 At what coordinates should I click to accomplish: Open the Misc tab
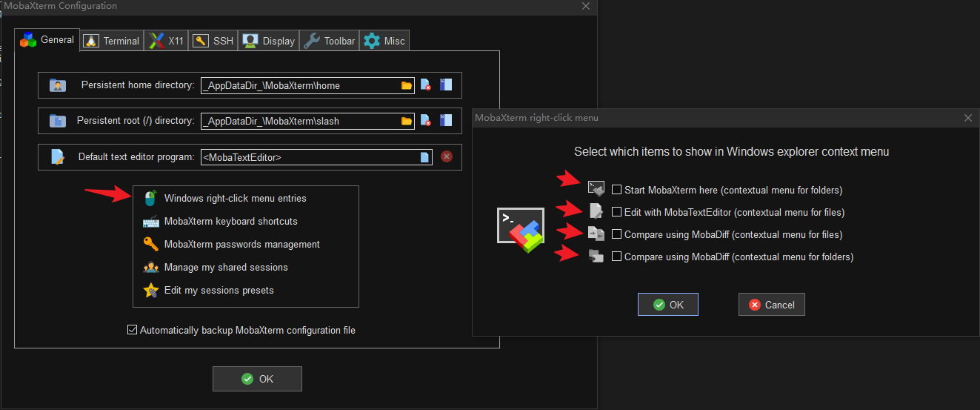(x=384, y=41)
